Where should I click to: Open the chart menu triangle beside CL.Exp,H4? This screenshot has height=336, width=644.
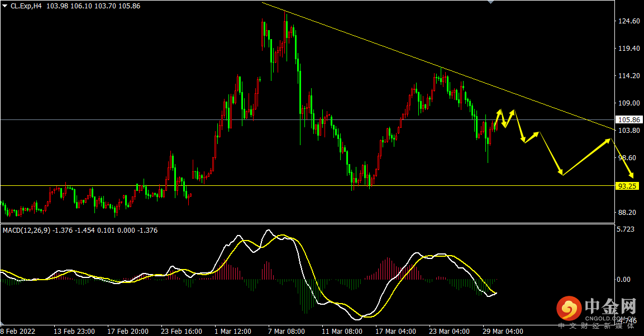pyautogui.click(x=5, y=6)
